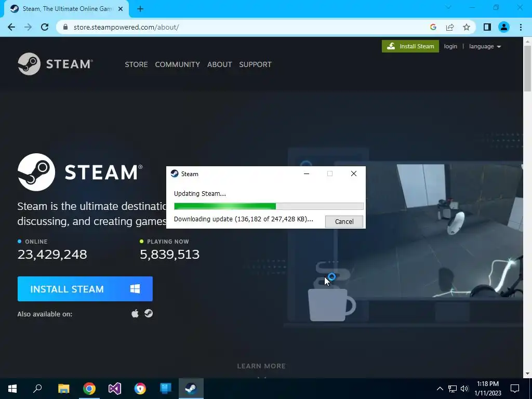Viewport: 532px width, 399px height.
Task: Open the STORE menu
Action: [x=136, y=64]
